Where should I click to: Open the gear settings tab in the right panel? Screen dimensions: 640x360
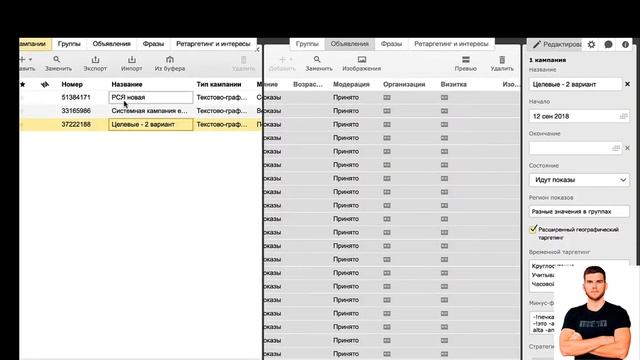[591, 44]
